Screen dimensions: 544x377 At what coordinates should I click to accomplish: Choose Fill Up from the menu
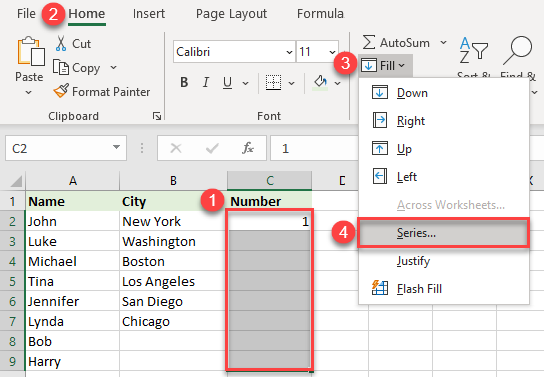[443, 149]
